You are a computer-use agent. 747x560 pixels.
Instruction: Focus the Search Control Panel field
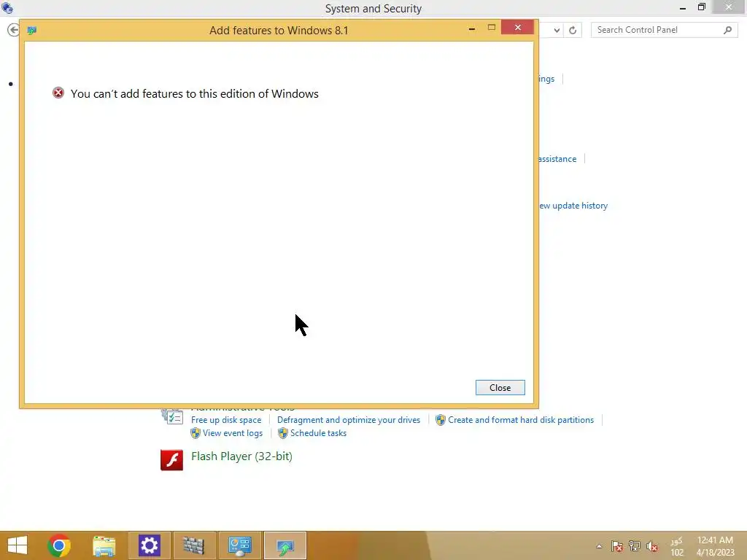coord(664,30)
